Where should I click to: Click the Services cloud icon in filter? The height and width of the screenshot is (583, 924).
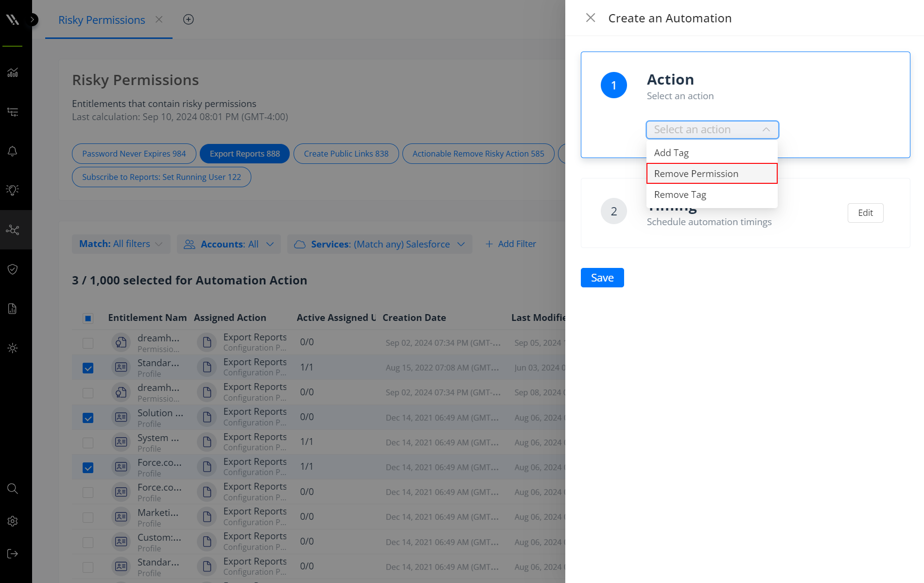[300, 244]
